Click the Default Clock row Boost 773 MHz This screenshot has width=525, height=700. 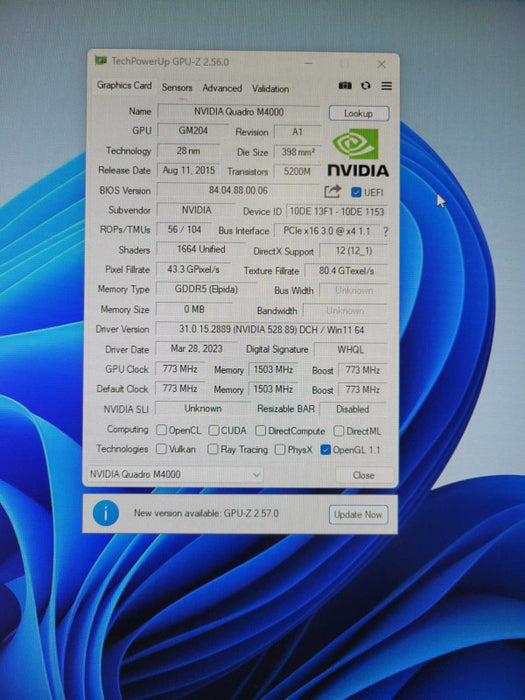[362, 390]
